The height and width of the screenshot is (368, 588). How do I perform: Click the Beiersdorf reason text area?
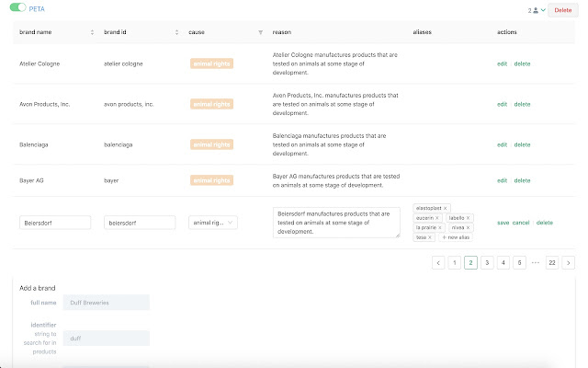[336, 223]
